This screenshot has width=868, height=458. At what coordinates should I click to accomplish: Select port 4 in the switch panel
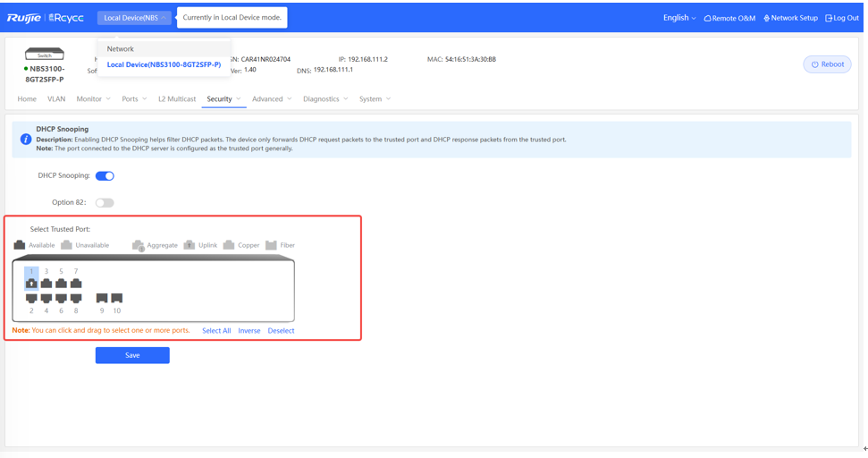[x=46, y=299]
